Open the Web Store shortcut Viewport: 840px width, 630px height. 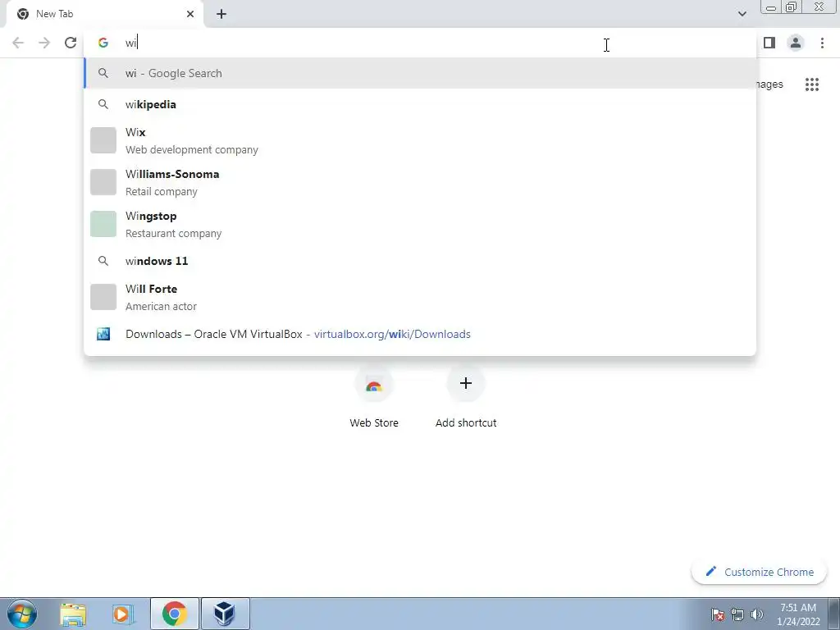tap(374, 396)
